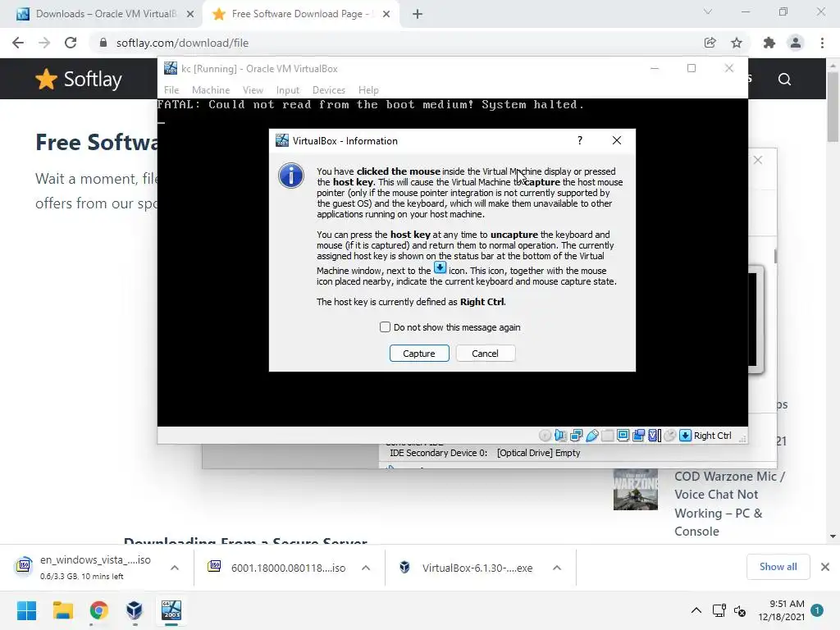
Task: Open the taskbar clock showing 9:51 AM
Action: [x=781, y=610]
